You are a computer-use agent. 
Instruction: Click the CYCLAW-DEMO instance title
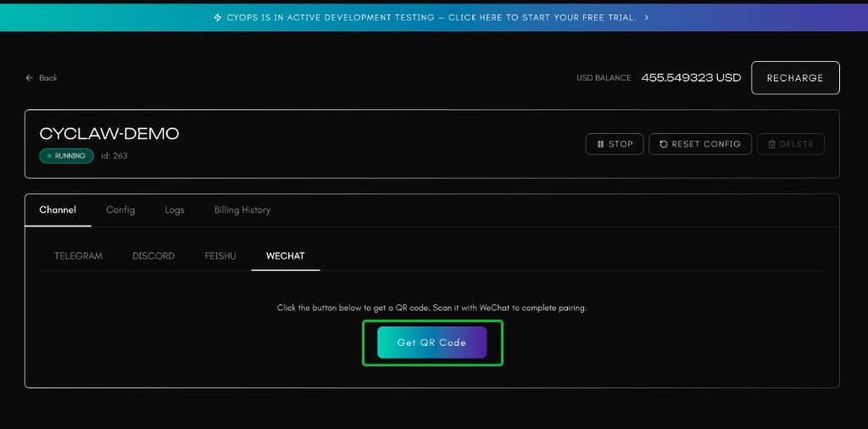pos(109,133)
